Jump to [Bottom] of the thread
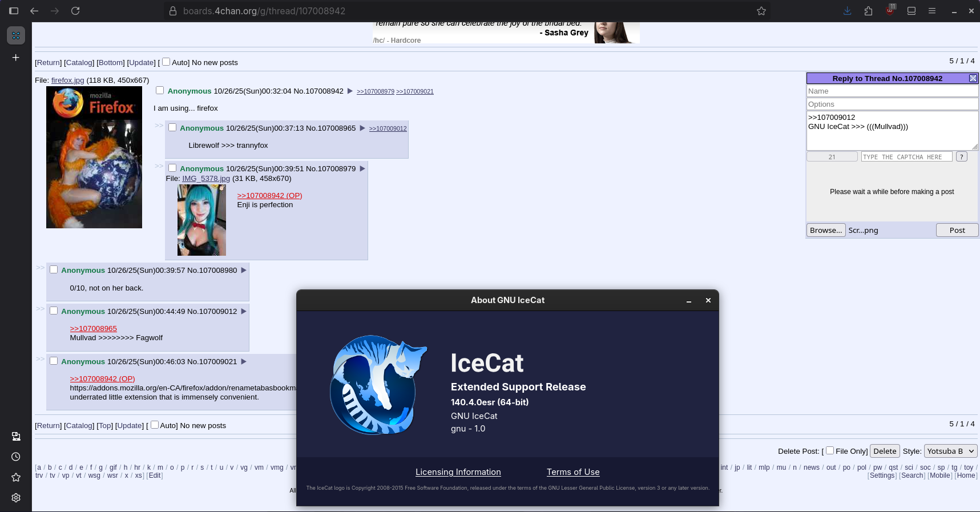980x512 pixels. 111,63
